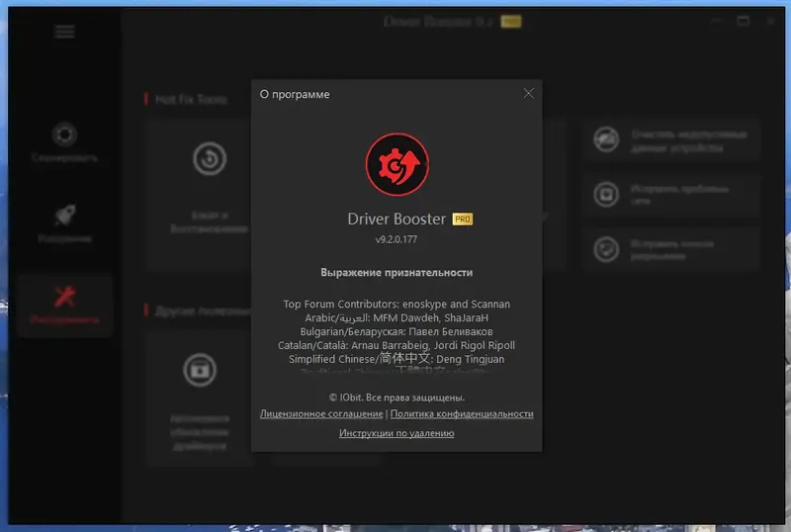791x532 pixels.
Task: Click the Выражение признательности heading
Action: [x=396, y=273]
